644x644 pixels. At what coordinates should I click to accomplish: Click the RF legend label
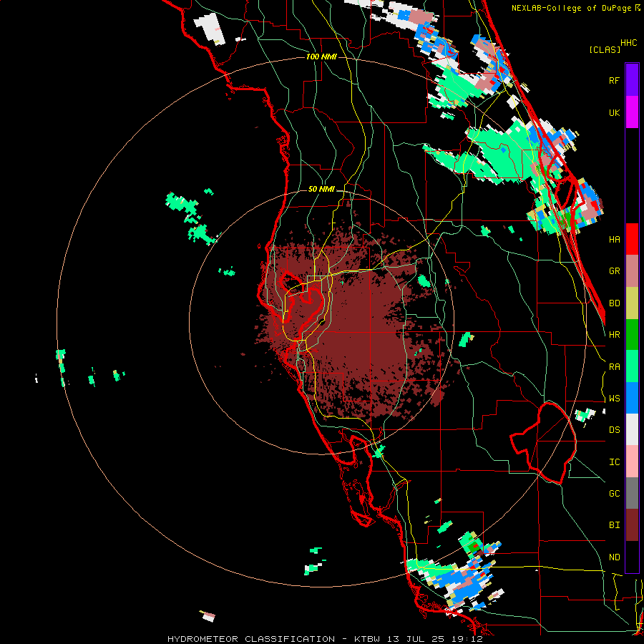click(614, 80)
